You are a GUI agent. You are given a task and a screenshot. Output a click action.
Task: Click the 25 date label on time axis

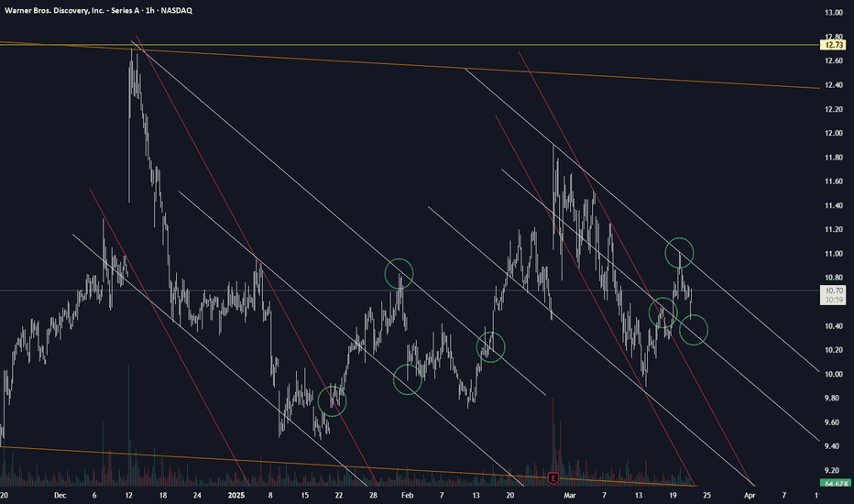click(706, 495)
